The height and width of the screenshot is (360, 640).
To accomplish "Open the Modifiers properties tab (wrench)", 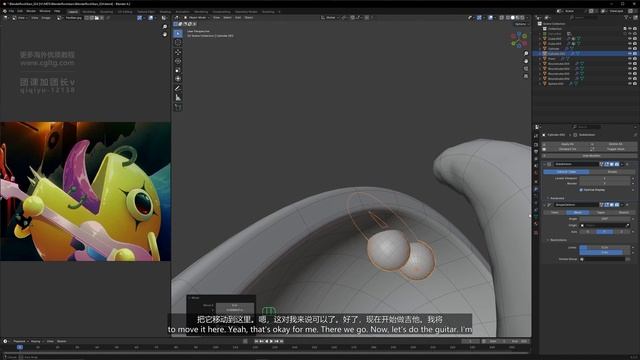I will 536,189.
